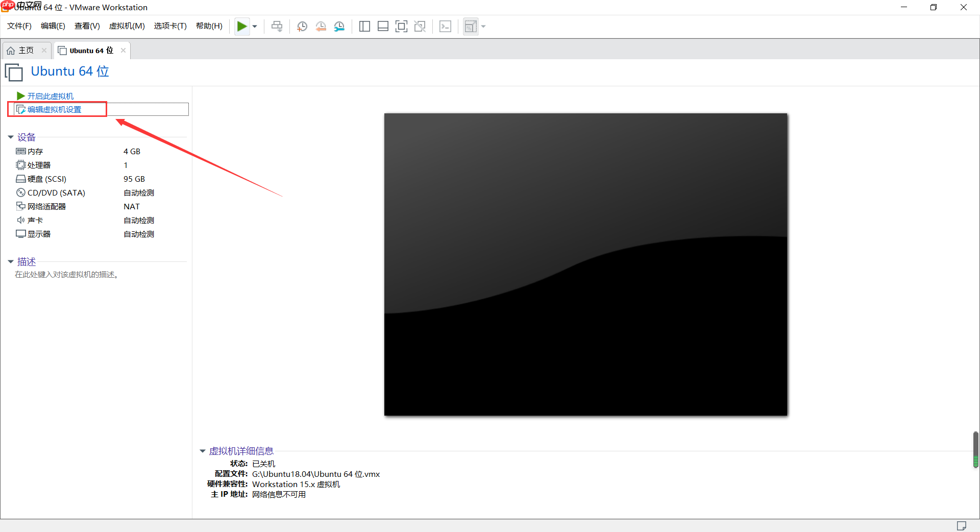Select the 网络适配器 NAT device
Viewport: 980px width, 532px height.
[46, 206]
